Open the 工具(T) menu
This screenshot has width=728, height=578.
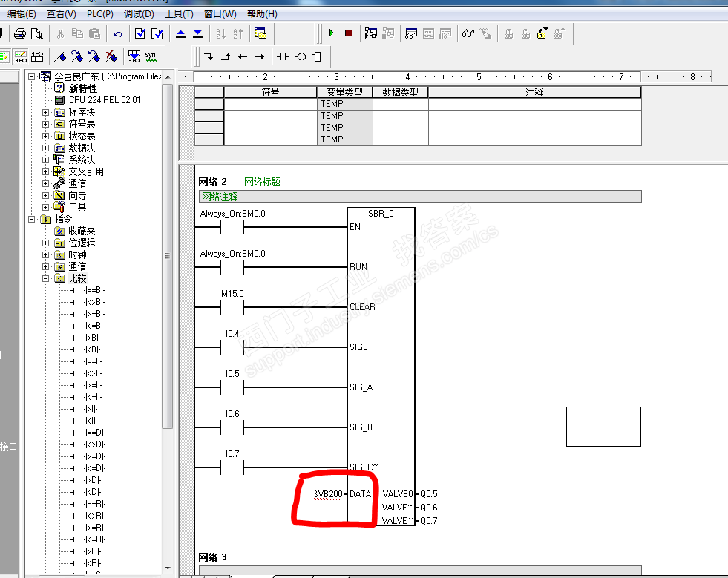[179, 14]
